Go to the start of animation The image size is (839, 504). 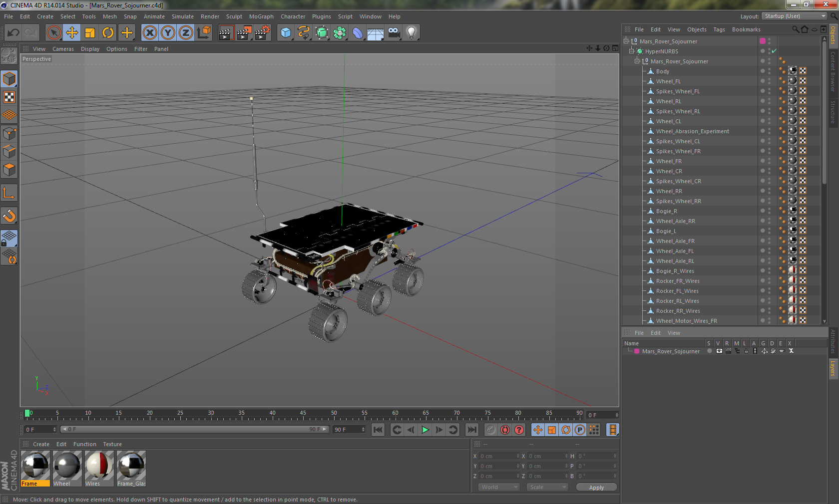[378, 430]
